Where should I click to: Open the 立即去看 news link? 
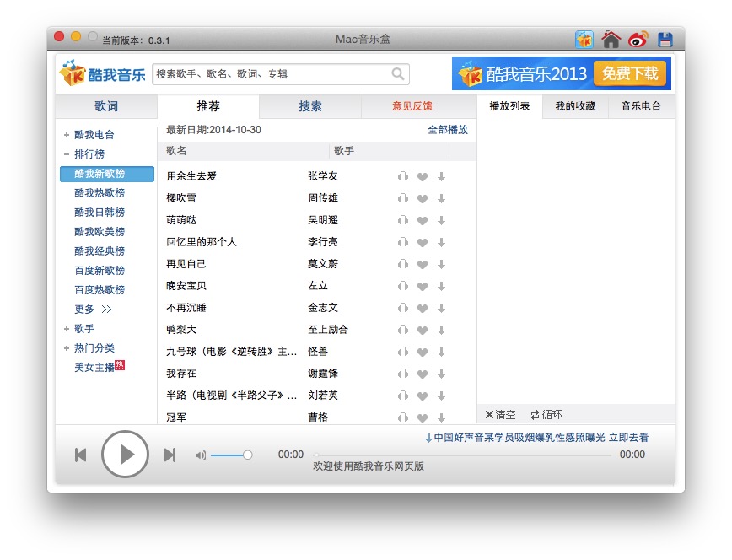pyautogui.click(x=628, y=438)
